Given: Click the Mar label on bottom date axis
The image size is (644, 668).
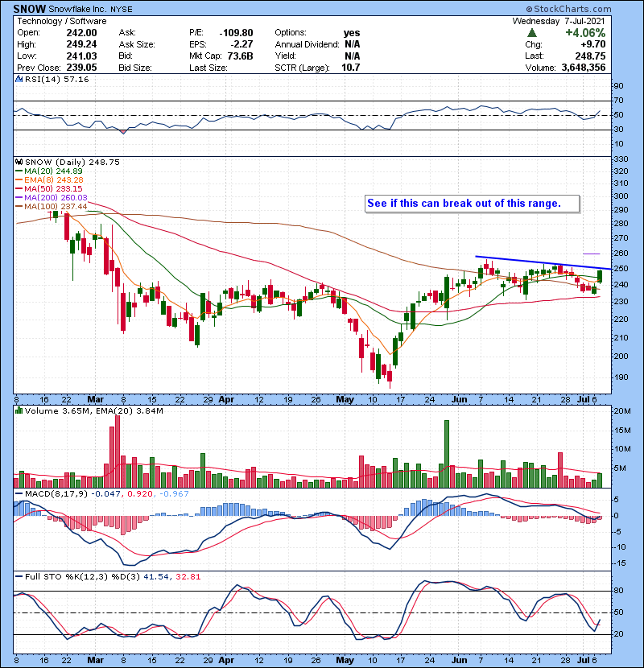Looking at the screenshot, I should [96, 660].
